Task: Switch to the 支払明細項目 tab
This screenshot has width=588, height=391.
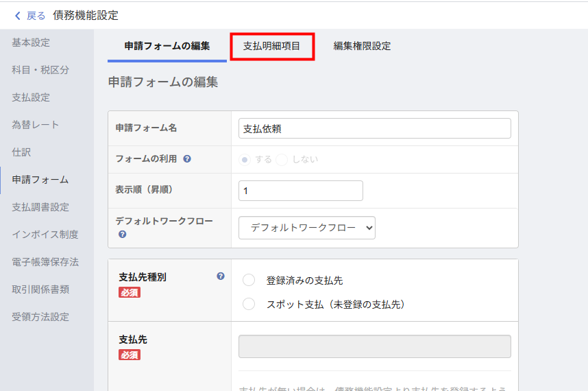Action: click(272, 47)
